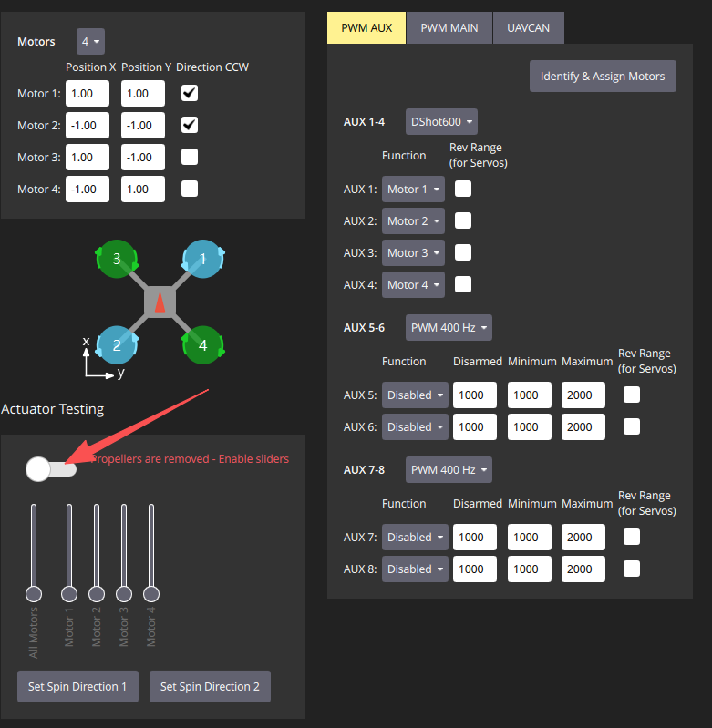
Task: Open AUX 1-4 DShot600 protocol dropdown
Action: [x=441, y=122]
